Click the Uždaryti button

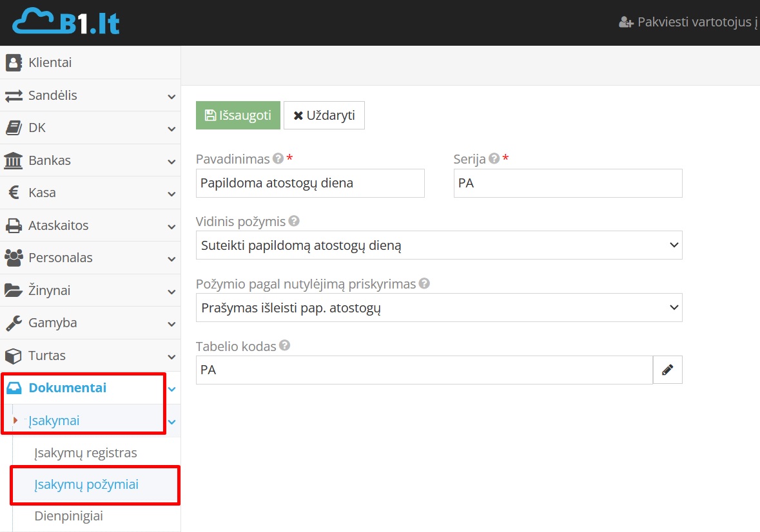click(x=324, y=115)
